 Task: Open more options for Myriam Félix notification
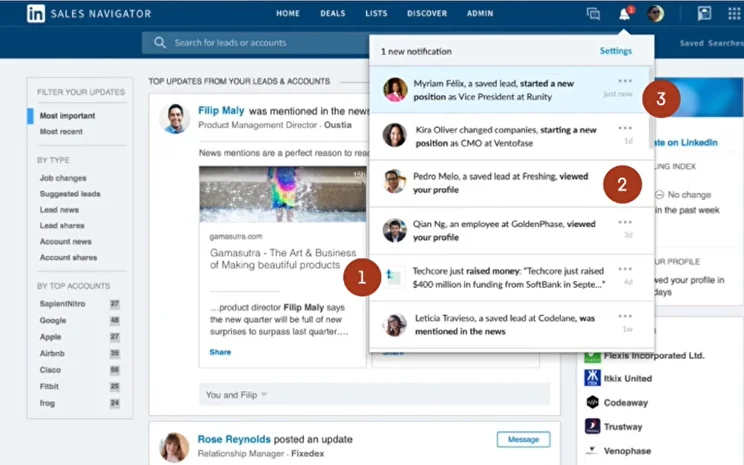point(625,81)
